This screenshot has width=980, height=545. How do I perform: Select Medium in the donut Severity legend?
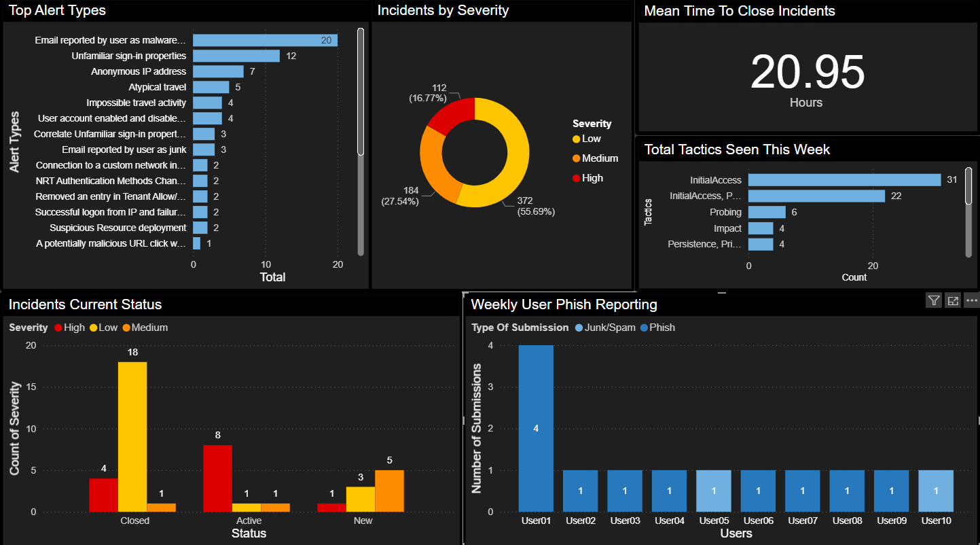pos(596,158)
